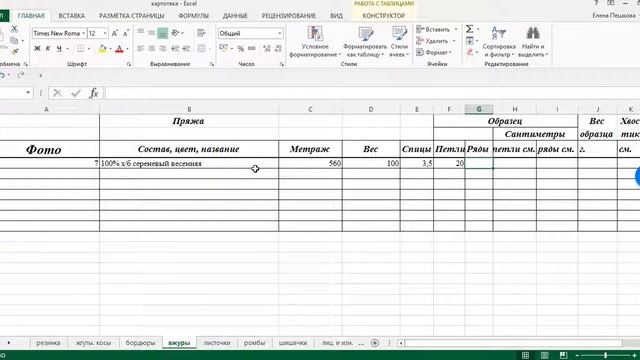Viewport: 640px width, 360px height.
Task: Open the ДАННЫЕ ribbon tab
Action: (235, 16)
